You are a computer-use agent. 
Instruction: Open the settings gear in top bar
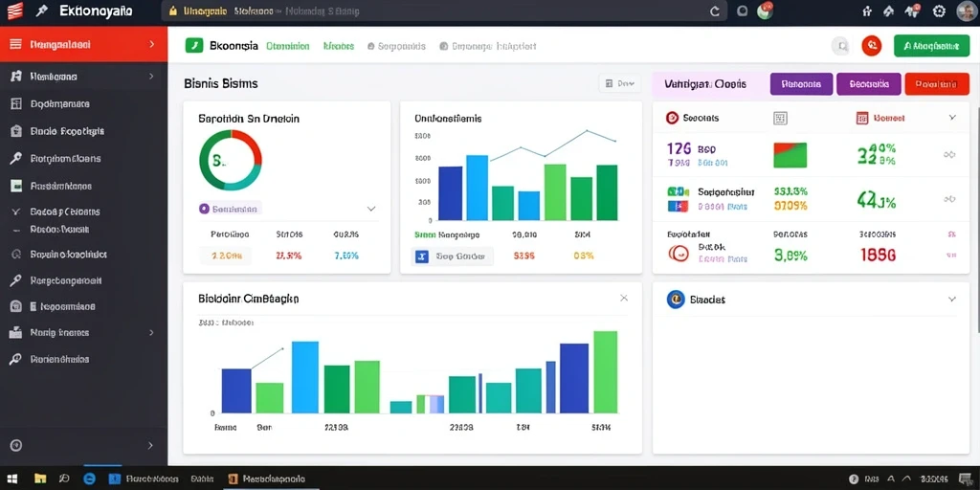[x=939, y=11]
